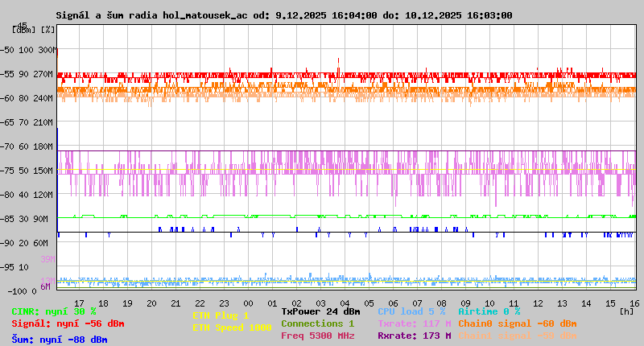Viewport: 644px width, 346px height.
Task: Click the 'Rxrate: 173 M' legend label
Action: coord(415,336)
